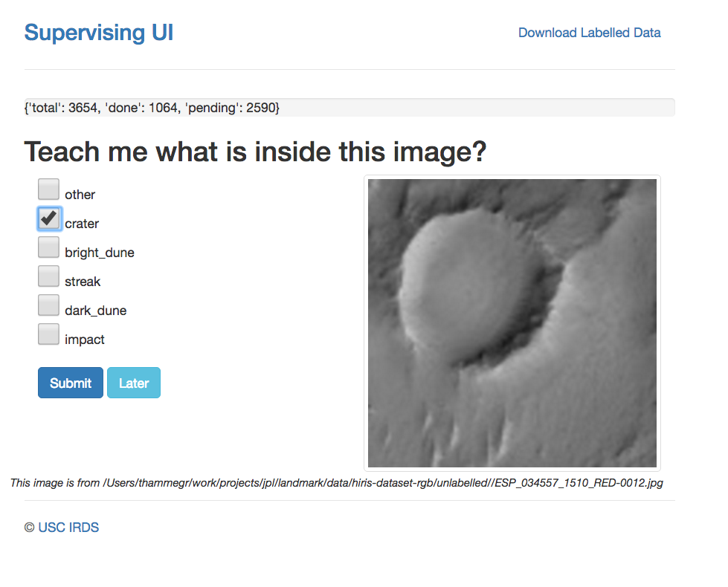728x587 pixels.
Task: Click the 'Teach me what is inside' heading
Action: coord(255,152)
